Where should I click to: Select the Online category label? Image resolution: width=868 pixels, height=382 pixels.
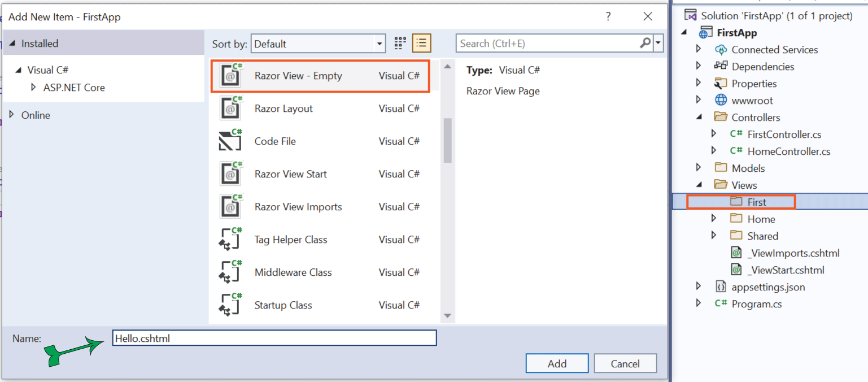[36, 115]
